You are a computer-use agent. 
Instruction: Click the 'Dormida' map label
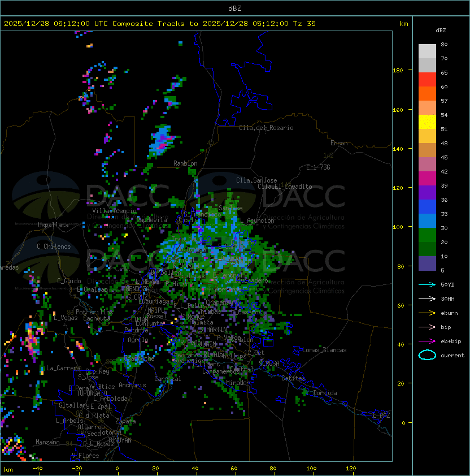click(x=325, y=393)
